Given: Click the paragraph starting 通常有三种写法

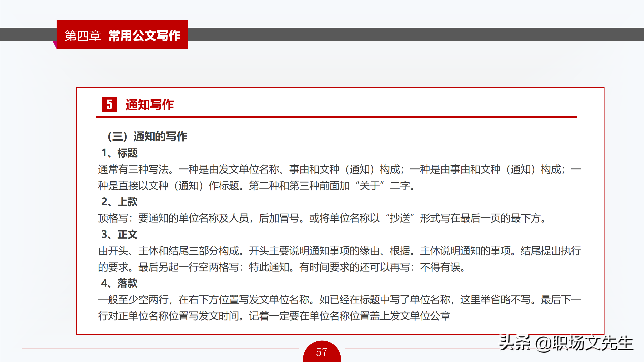Looking at the screenshot, I should click(339, 169).
